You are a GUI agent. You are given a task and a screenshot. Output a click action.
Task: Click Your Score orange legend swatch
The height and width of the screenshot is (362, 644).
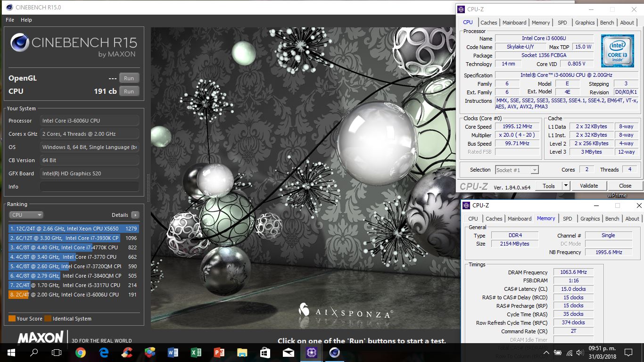pyautogui.click(x=12, y=319)
